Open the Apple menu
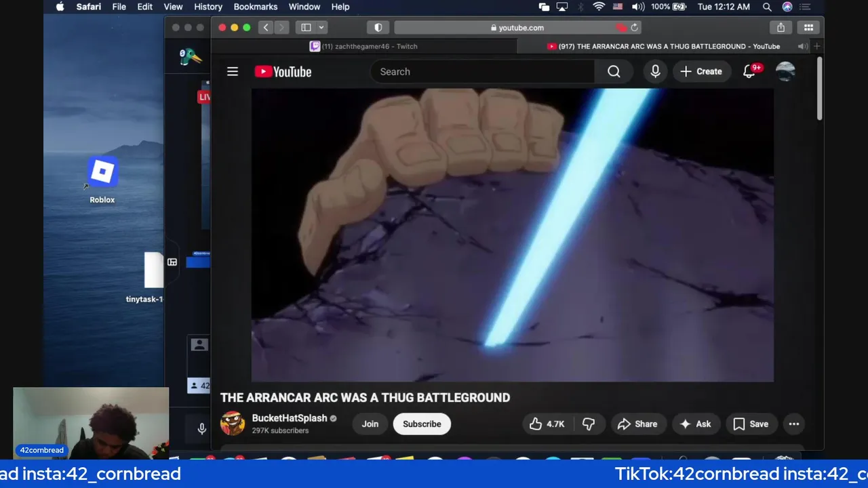Viewport: 868px width, 488px height. [60, 7]
